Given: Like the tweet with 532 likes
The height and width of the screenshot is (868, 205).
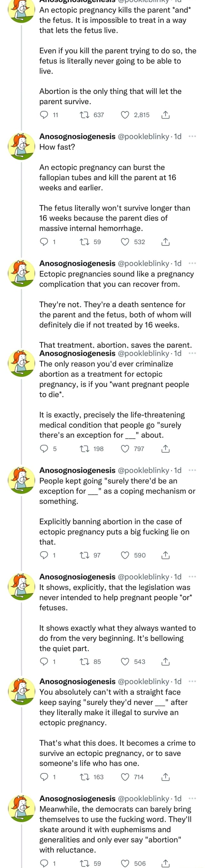Looking at the screenshot, I should coord(125,241).
